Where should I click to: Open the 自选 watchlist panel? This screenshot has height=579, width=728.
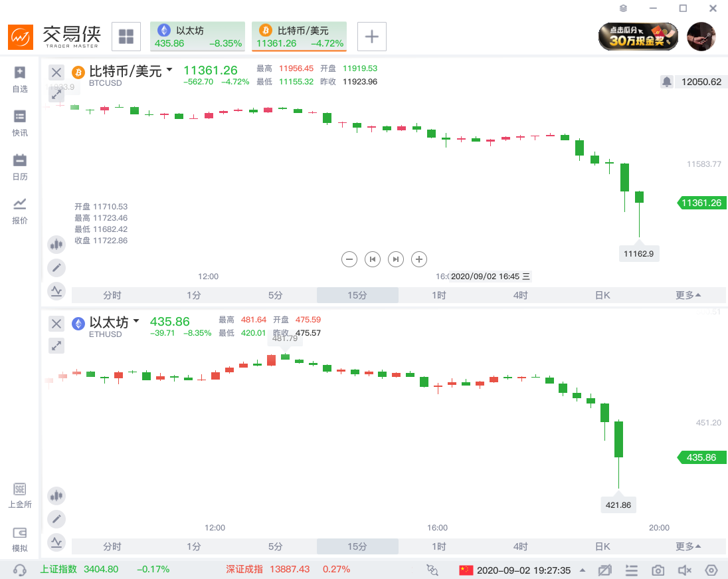19,76
